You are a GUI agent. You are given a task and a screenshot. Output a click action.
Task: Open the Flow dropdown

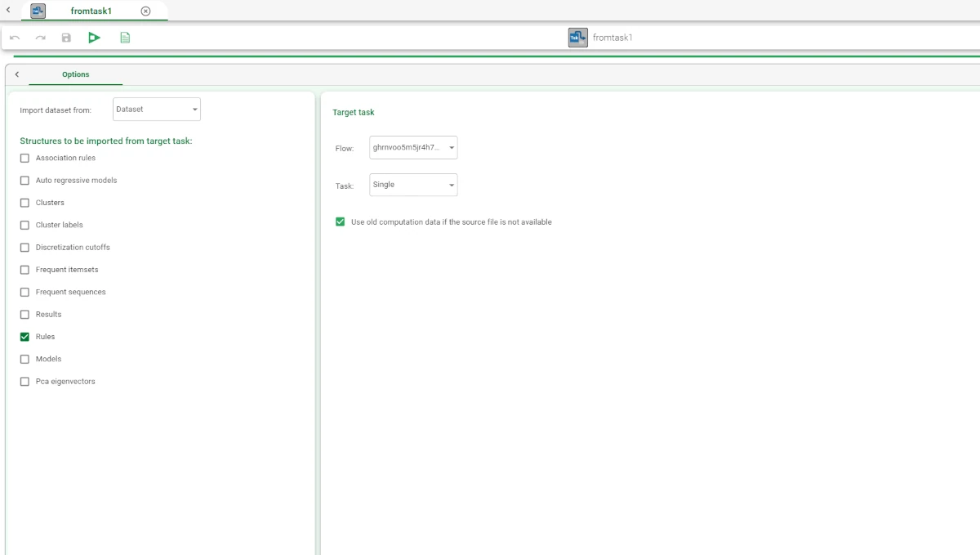pyautogui.click(x=413, y=148)
